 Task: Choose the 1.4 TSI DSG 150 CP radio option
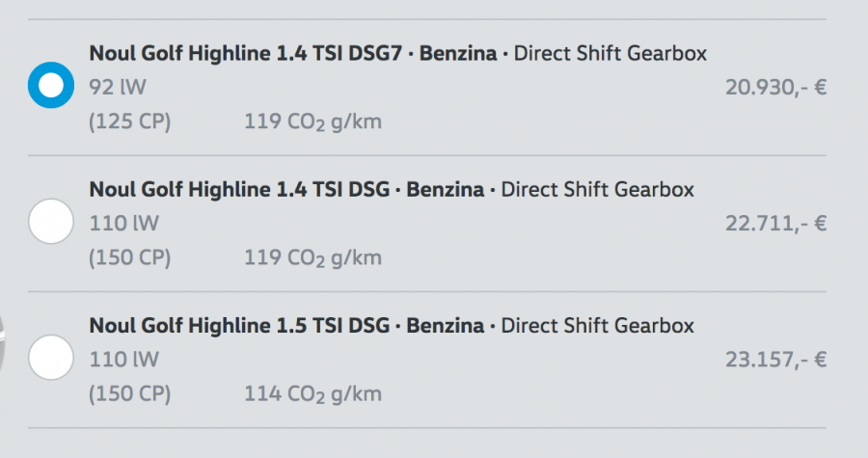(x=51, y=222)
